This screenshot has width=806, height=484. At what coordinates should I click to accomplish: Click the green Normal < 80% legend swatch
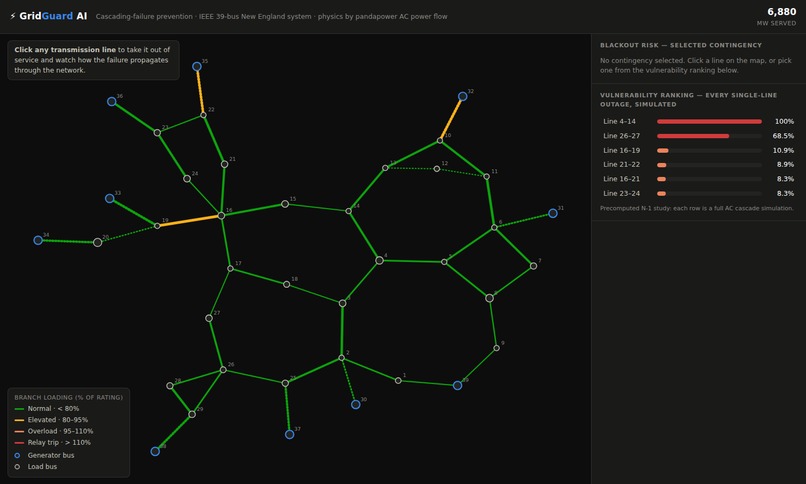20,409
